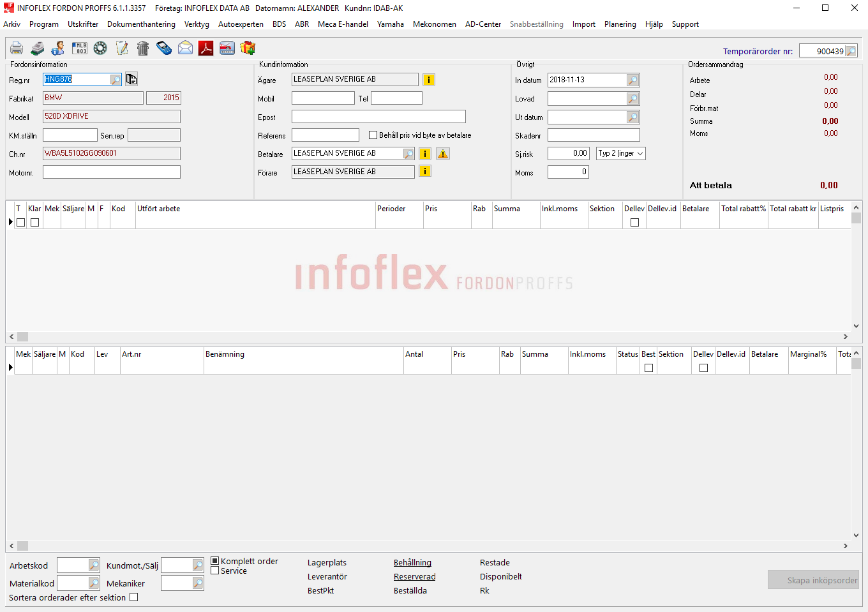Open the Mekonomen menu
The height and width of the screenshot is (612, 868).
(435, 24)
